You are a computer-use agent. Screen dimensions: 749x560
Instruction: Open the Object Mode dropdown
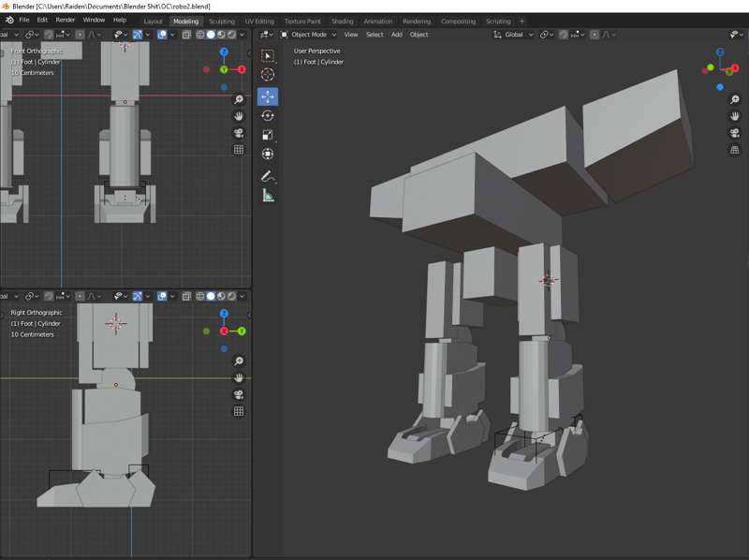(309, 35)
